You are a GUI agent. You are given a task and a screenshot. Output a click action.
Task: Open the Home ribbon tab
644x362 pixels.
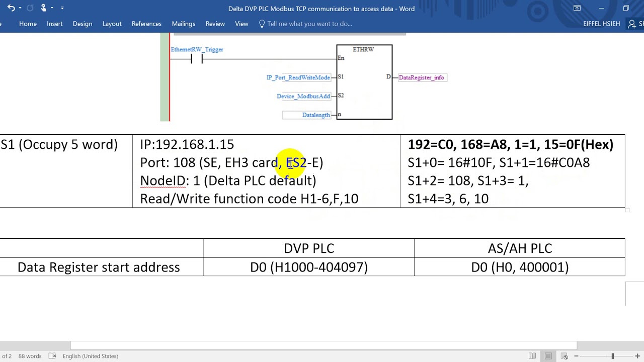[28, 24]
